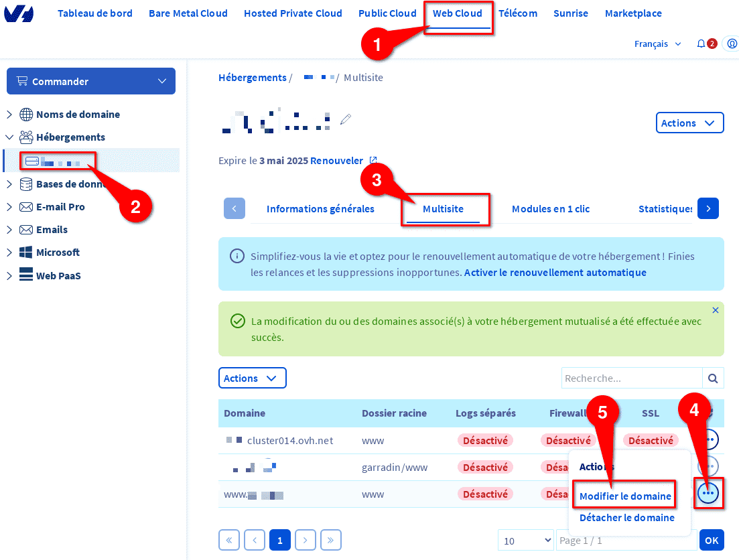Close the green success message
This screenshot has height=560, width=739.
click(715, 310)
